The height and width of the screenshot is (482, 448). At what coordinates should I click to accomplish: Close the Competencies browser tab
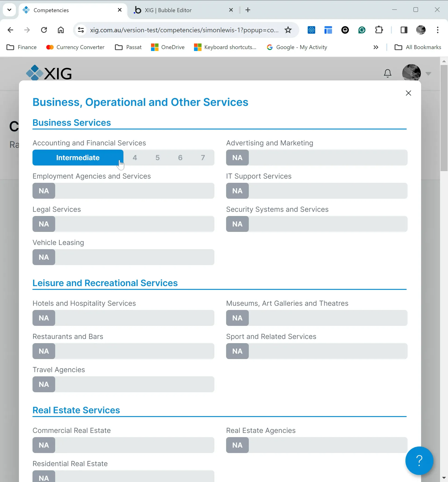119,10
